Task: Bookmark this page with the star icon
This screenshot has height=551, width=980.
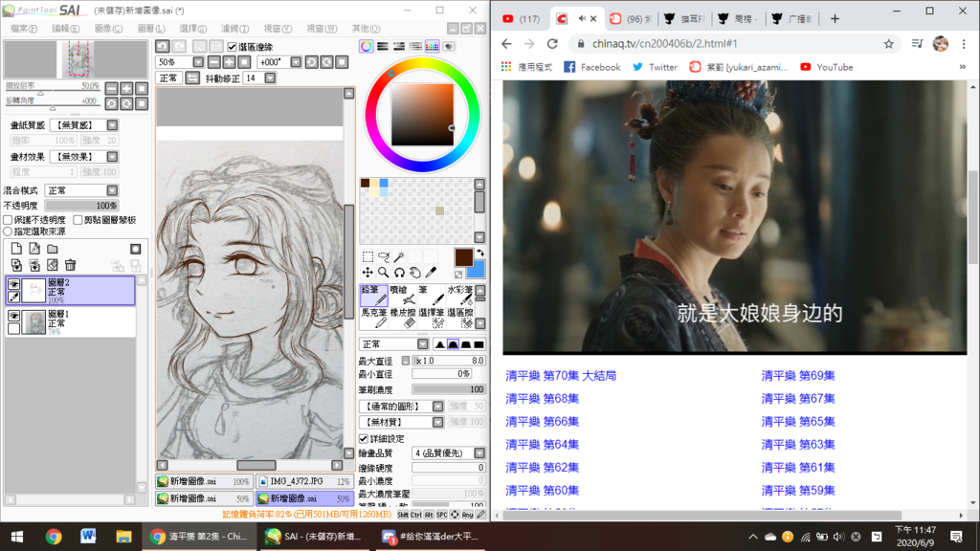Action: (888, 44)
